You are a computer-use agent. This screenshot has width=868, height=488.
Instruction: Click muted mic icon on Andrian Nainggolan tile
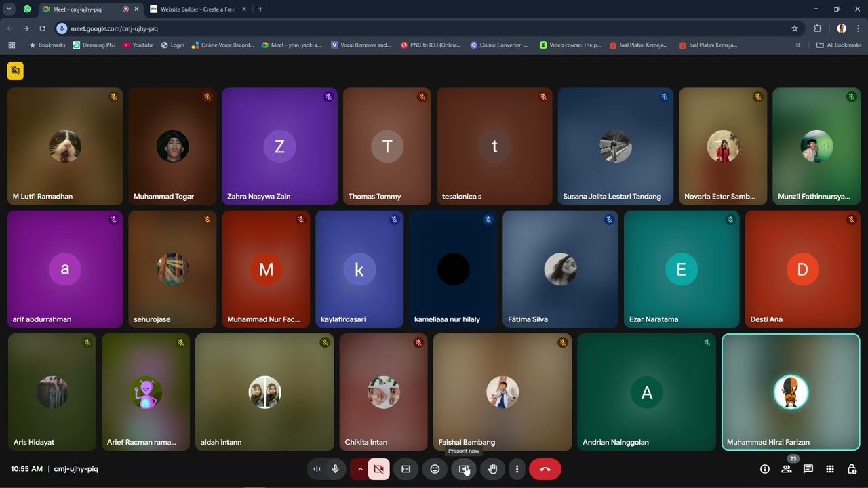[x=707, y=343]
